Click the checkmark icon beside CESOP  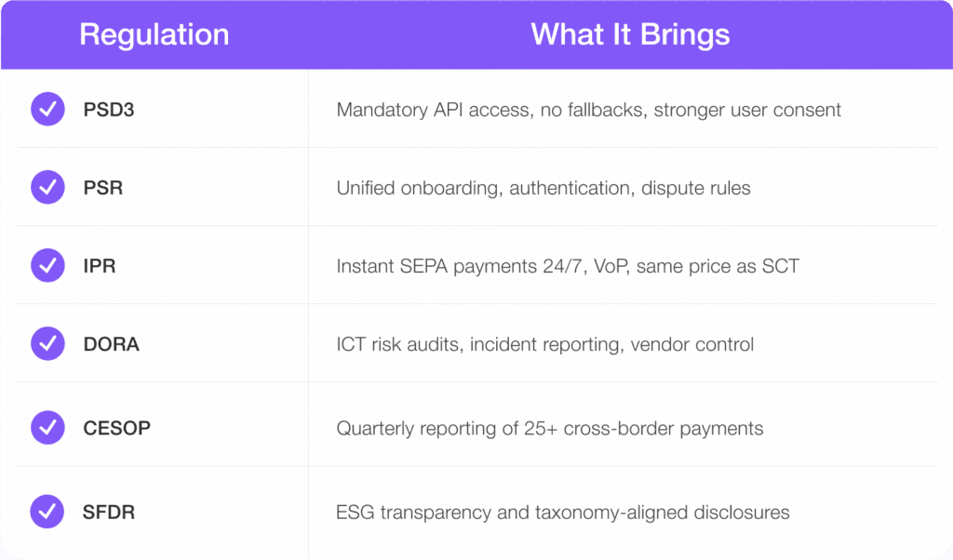coord(47,428)
